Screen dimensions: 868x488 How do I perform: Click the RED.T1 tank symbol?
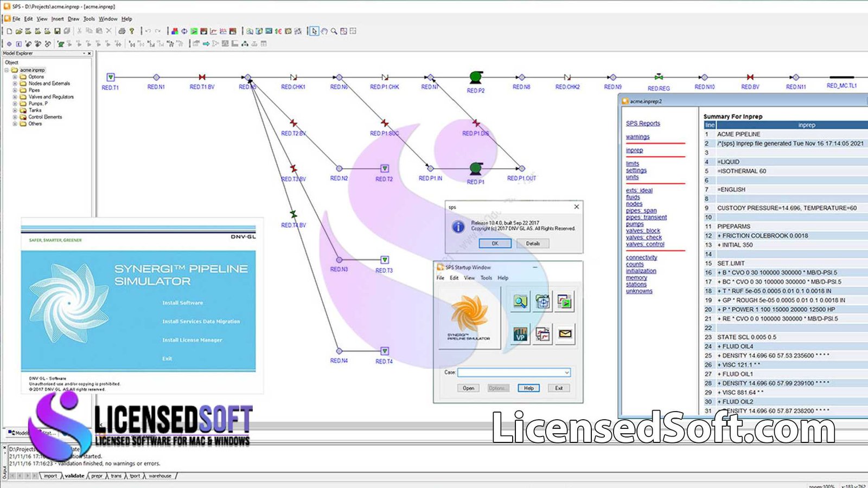click(x=111, y=77)
